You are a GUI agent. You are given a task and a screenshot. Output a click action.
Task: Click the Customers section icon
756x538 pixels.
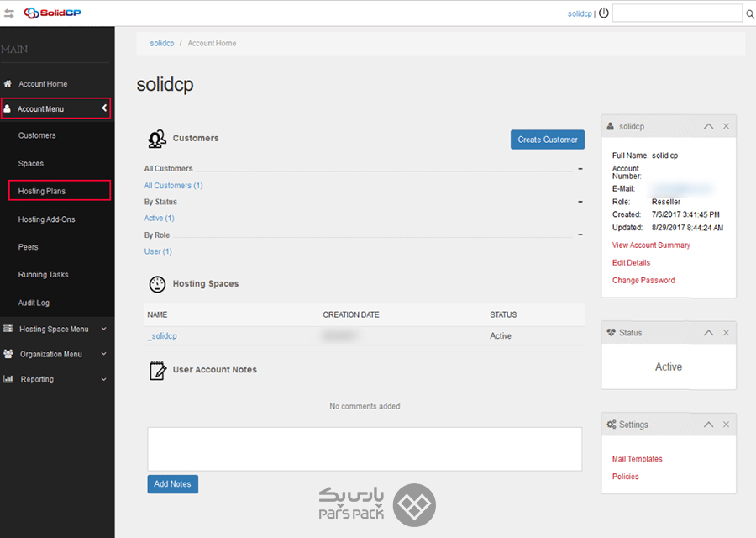point(156,139)
